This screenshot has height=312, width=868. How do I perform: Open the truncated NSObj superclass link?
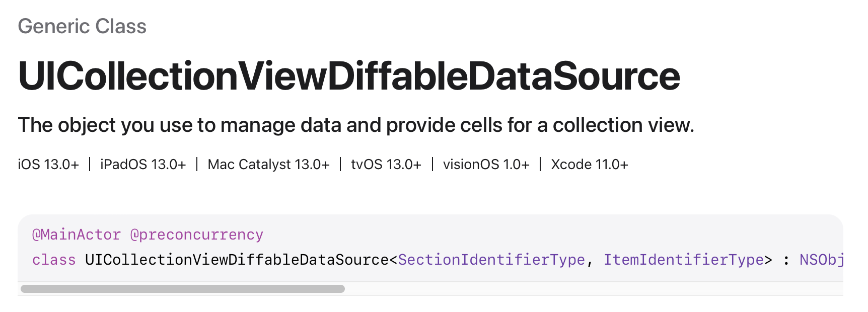pyautogui.click(x=821, y=260)
